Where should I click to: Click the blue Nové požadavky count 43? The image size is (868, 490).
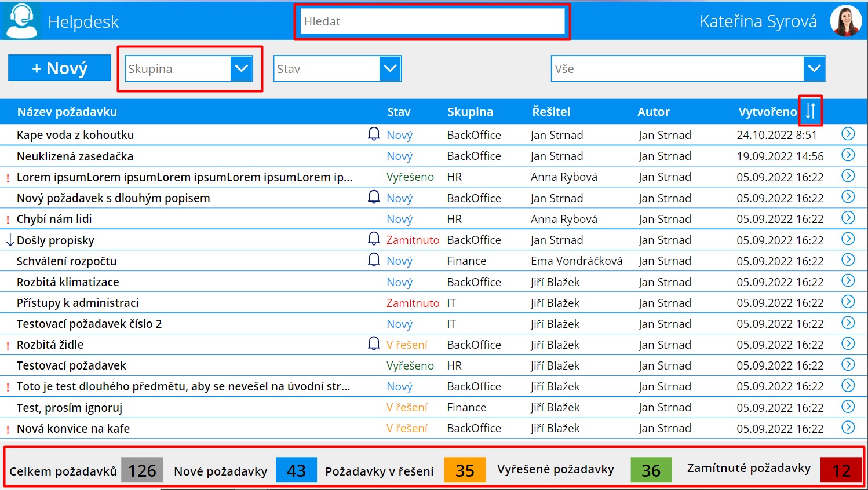296,470
